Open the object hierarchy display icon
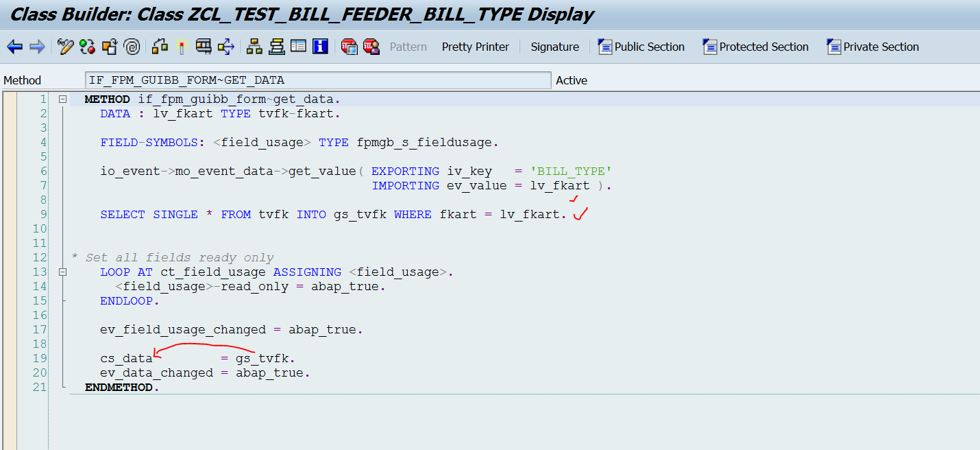This screenshot has height=450, width=980. click(254, 47)
